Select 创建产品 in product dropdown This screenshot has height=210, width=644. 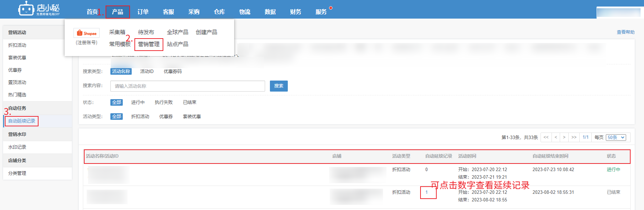tap(206, 32)
